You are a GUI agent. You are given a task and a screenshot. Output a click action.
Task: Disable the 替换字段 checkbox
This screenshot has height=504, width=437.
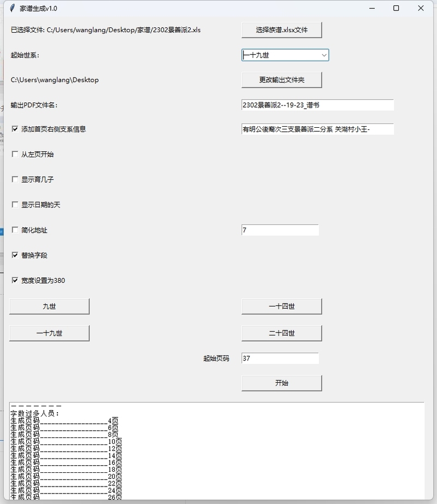(15, 255)
